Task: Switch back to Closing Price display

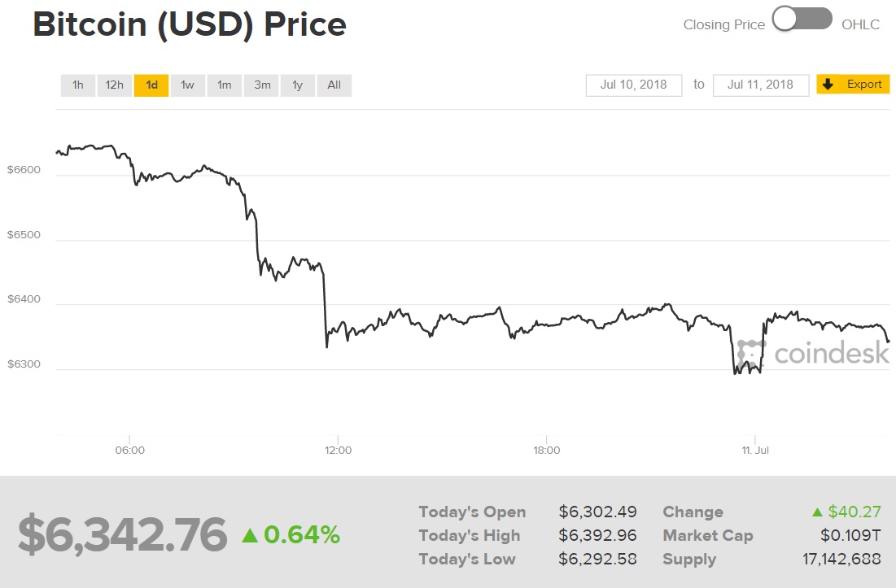Action: 723,24
